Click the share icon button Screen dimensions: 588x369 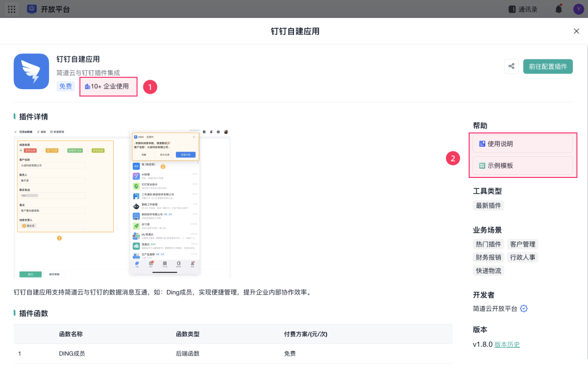[x=511, y=66]
